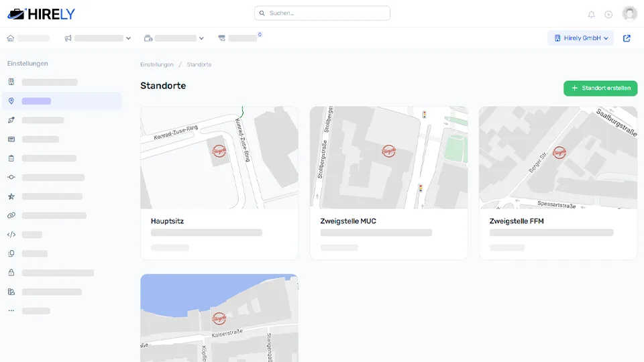644x362 pixels.
Task: Click the Standort erstellen button
Action: point(600,88)
